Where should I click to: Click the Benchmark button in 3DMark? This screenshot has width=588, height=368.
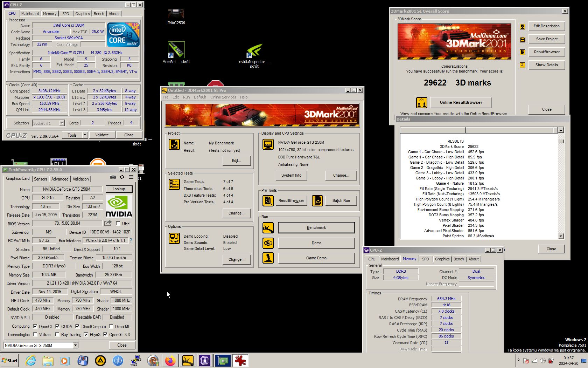pos(316,228)
